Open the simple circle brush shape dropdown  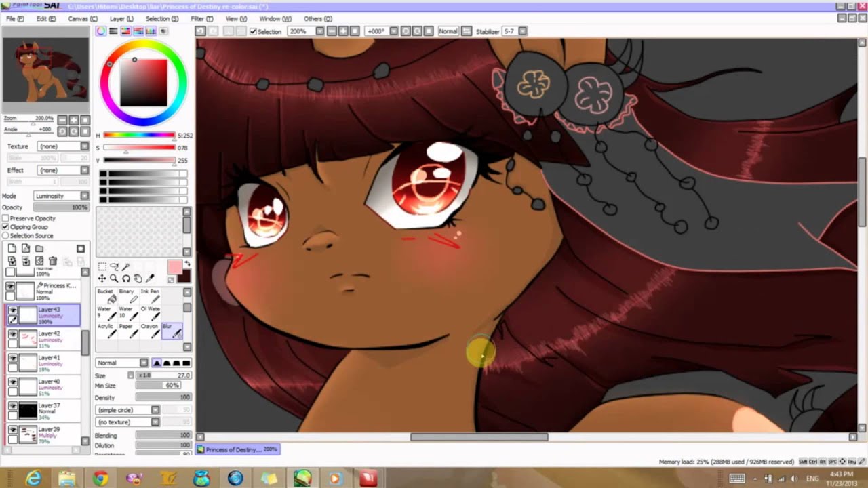[x=128, y=410]
